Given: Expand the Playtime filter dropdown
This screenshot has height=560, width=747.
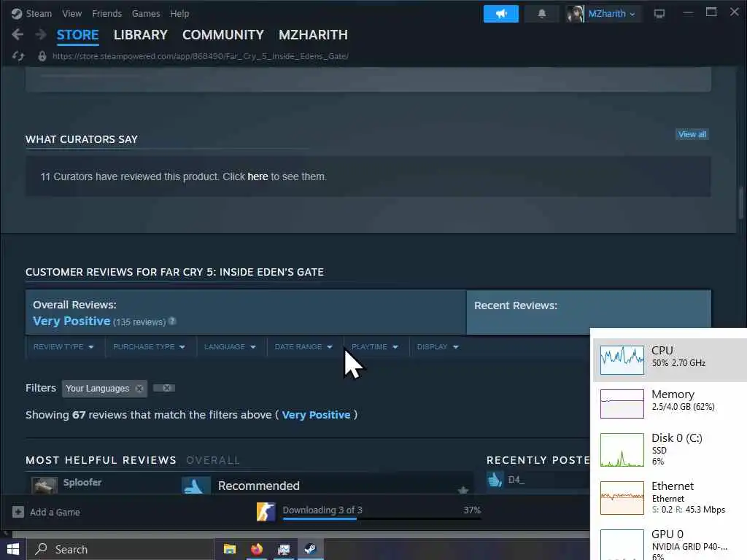Looking at the screenshot, I should coord(375,346).
